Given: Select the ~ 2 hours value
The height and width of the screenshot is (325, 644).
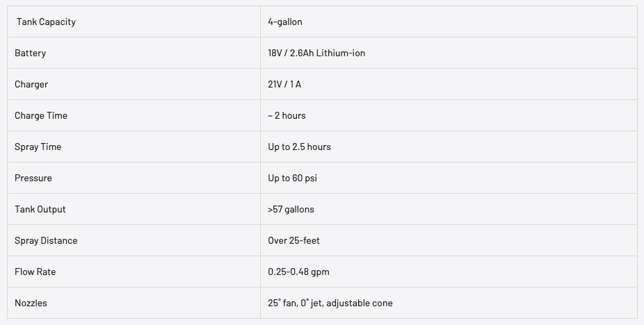Looking at the screenshot, I should [x=287, y=115].
